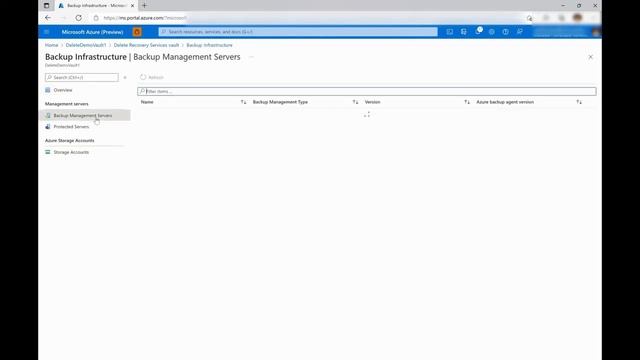The height and width of the screenshot is (360, 640).
Task: Open the browser profile avatar
Action: tap(577, 18)
